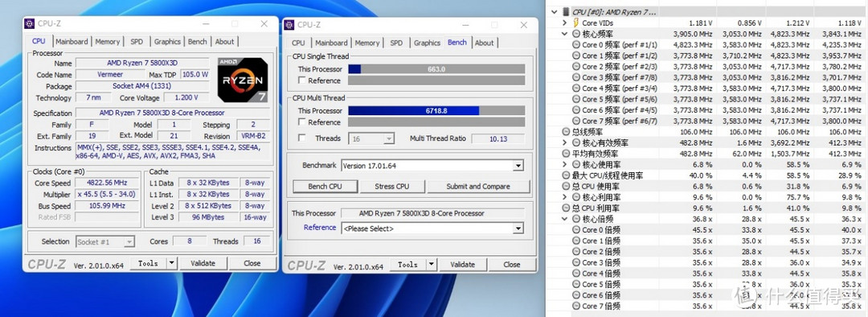Click the Level 3 cache value 96 MBytes

point(209,217)
